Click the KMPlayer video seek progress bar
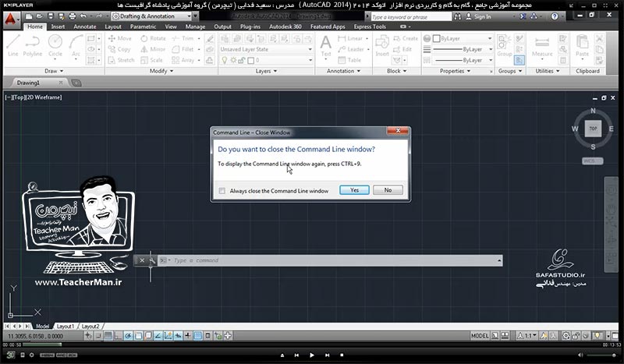 [x=311, y=345]
